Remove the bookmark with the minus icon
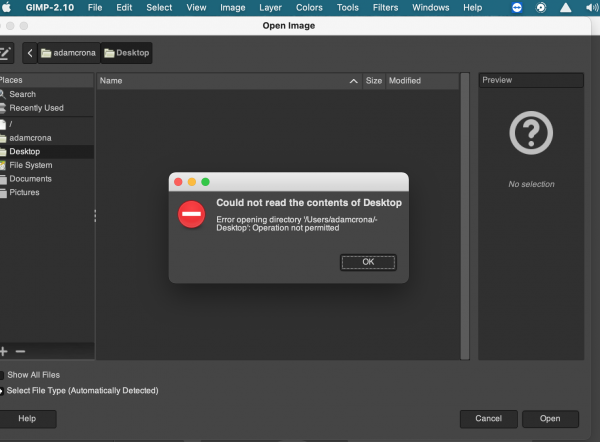This screenshot has width=600, height=442. [20, 351]
